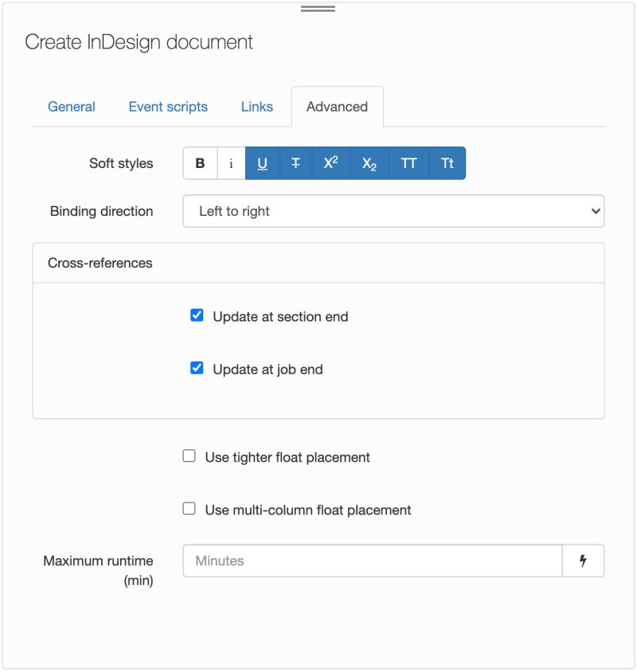Open the Event scripts tab

coord(168,107)
